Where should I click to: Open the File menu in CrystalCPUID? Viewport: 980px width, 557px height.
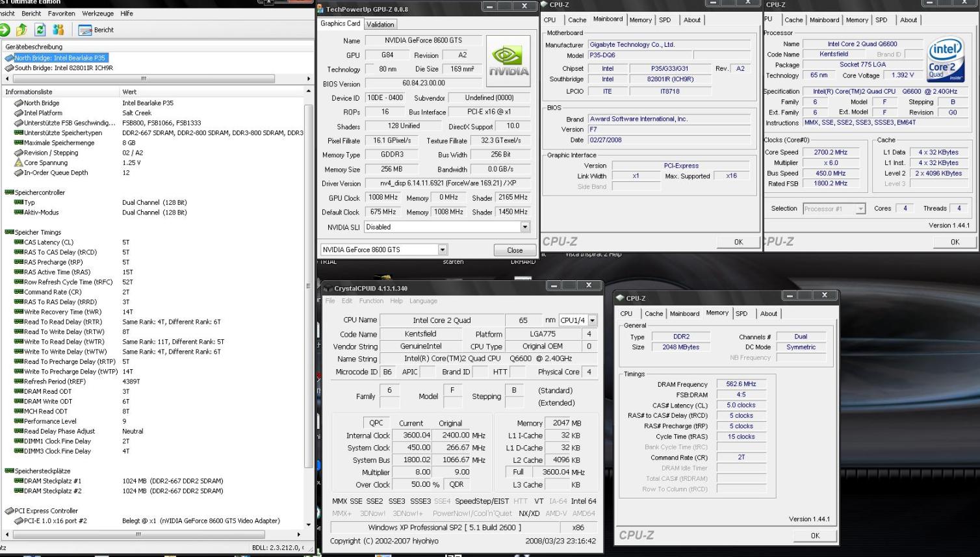coord(330,301)
